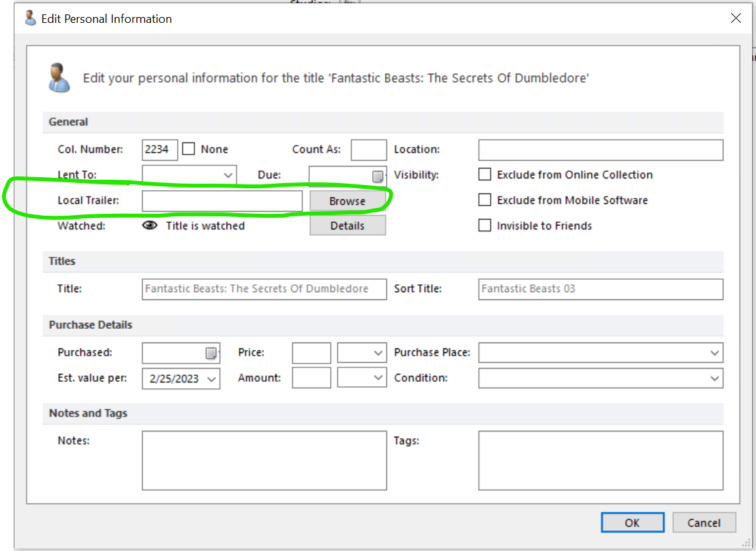756x551 pixels.
Task: Click the 'Watched:' label
Action: tap(82, 225)
